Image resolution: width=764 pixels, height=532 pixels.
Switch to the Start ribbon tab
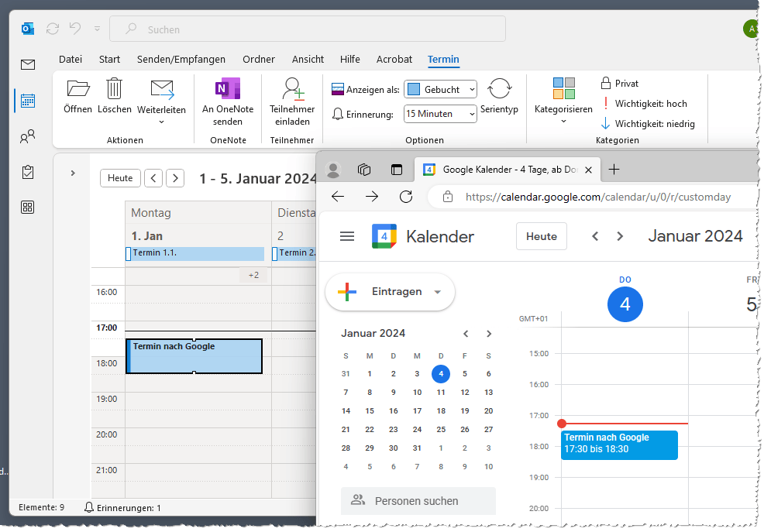109,60
